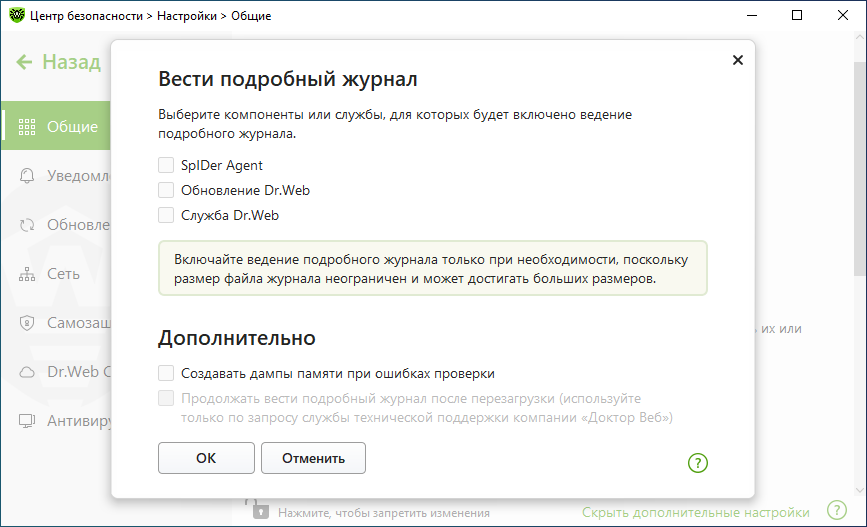Click the main window vertical scrollbar
Screen dimensions: 867x527
(860, 169)
